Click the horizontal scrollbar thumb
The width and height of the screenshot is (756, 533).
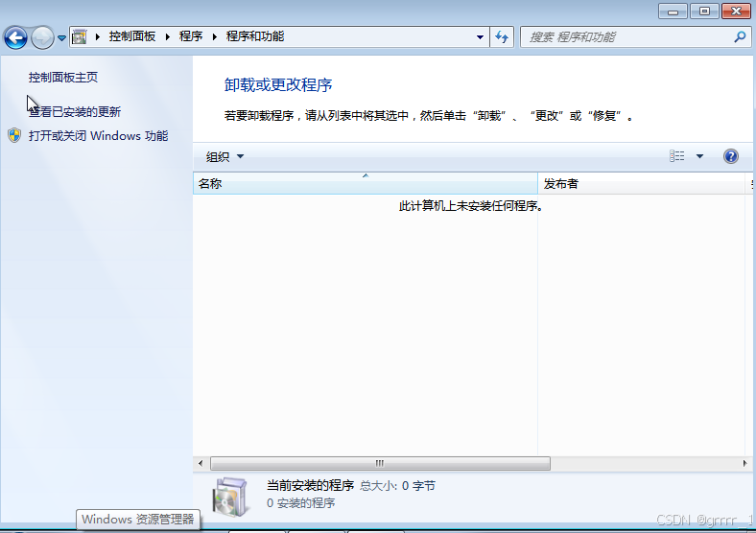pyautogui.click(x=381, y=463)
